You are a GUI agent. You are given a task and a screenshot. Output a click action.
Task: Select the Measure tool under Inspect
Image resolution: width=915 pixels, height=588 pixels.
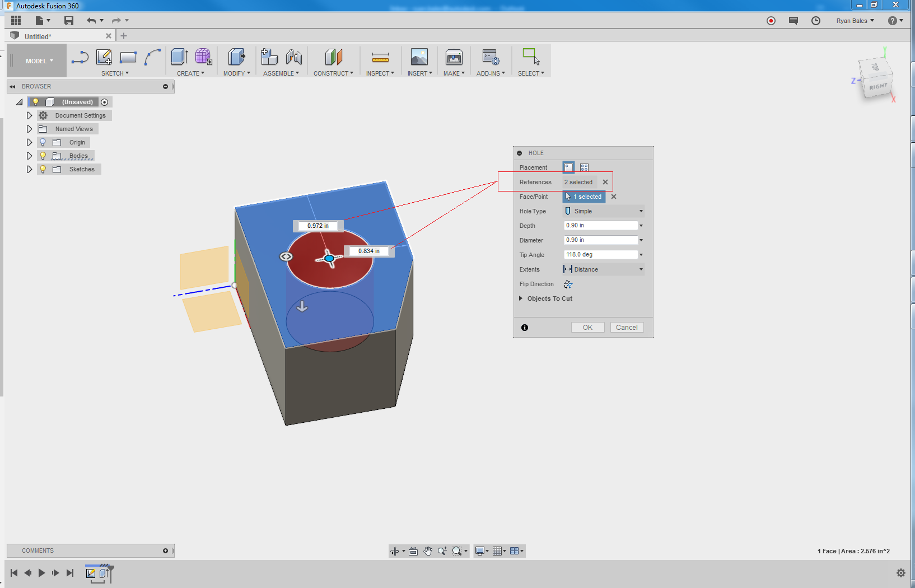(x=380, y=57)
